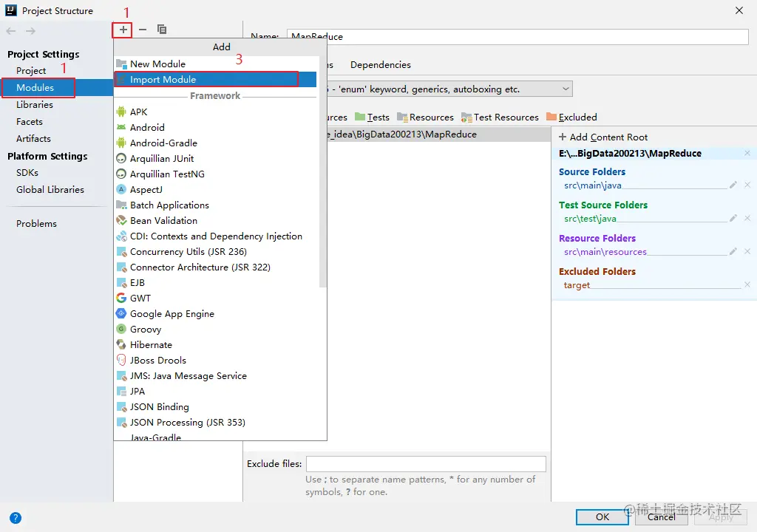Screen dimensions: 757x532
Task: Edit src\main\java source folder properties
Action: click(733, 185)
